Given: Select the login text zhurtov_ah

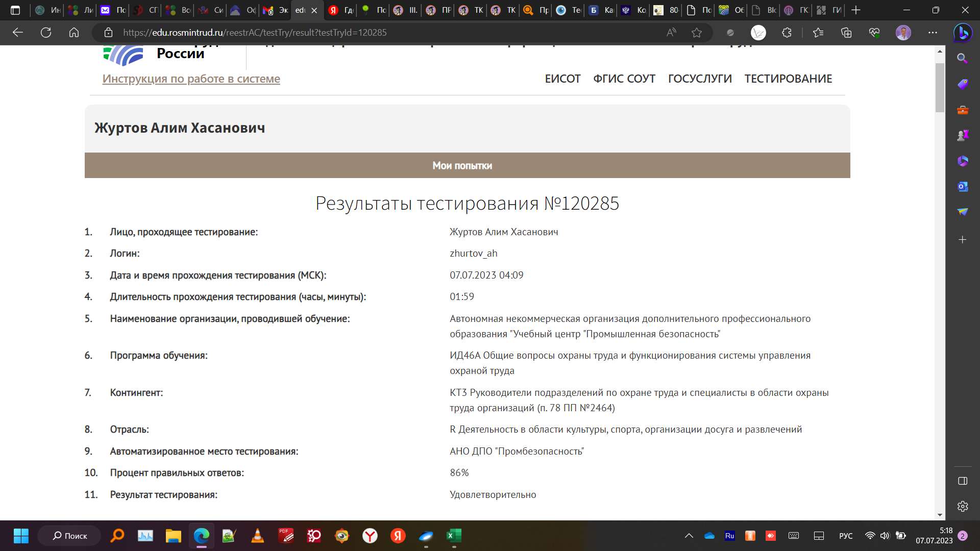Looking at the screenshot, I should click(x=473, y=254).
